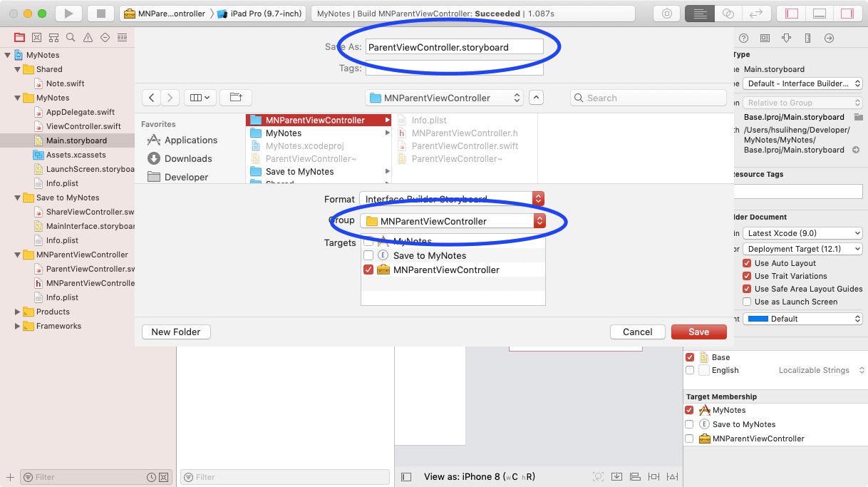The image size is (868, 487).
Task: Open the Library button in toolbar
Action: click(667, 14)
